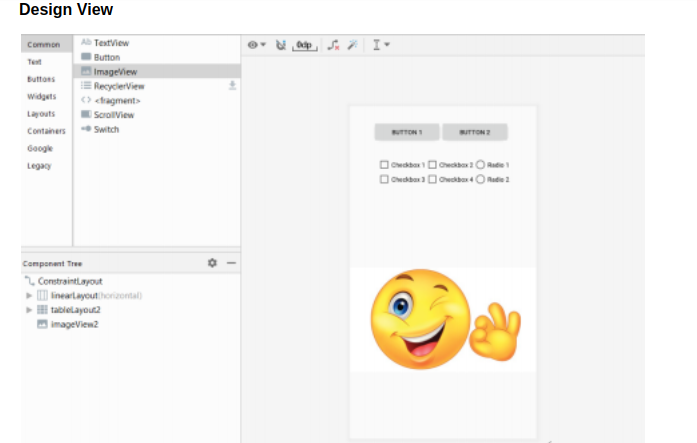Select the Common palette category
Image resolution: width=697 pixels, height=443 pixels.
coord(46,44)
